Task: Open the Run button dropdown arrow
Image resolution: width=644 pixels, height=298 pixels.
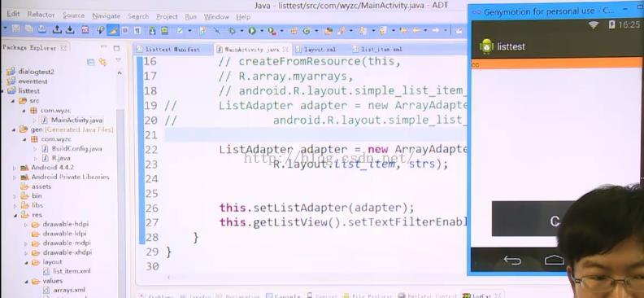Action: [262, 31]
